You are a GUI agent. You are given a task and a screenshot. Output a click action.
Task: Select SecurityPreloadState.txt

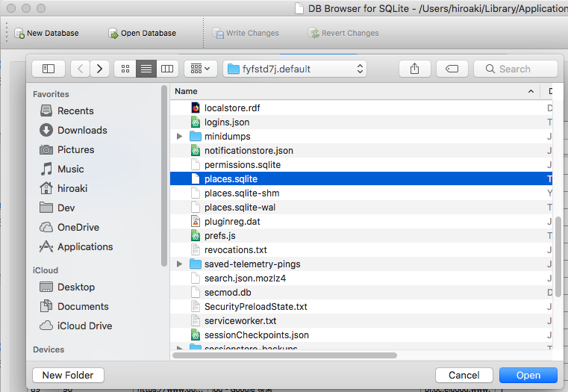361,306
